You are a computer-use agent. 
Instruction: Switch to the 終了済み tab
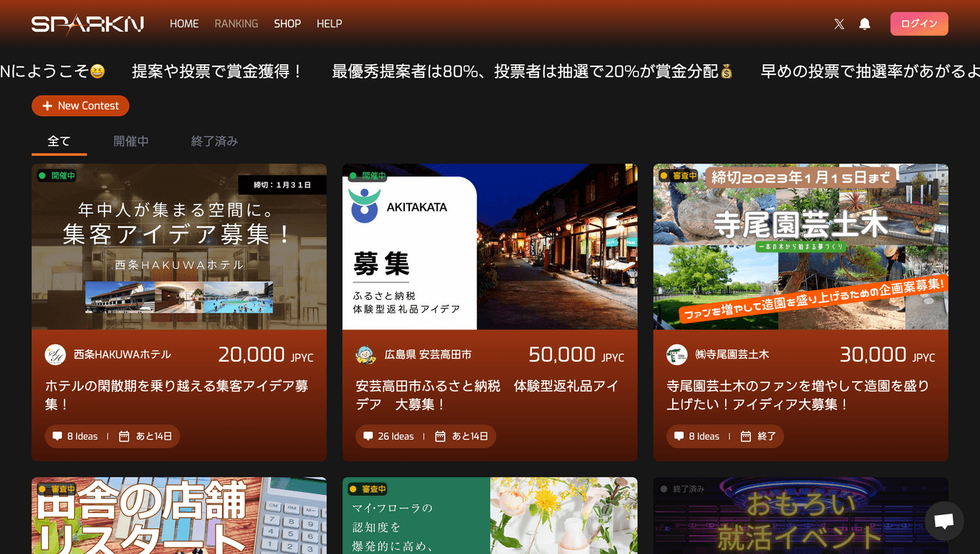[x=214, y=141]
